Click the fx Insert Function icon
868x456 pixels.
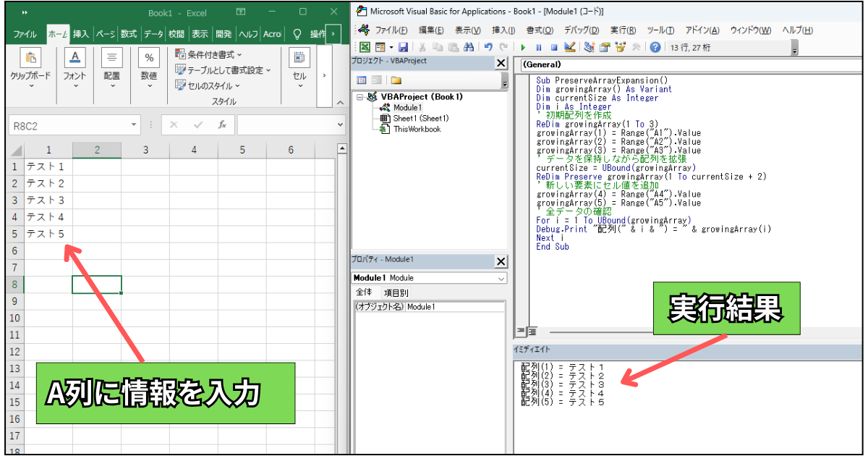pyautogui.click(x=222, y=124)
